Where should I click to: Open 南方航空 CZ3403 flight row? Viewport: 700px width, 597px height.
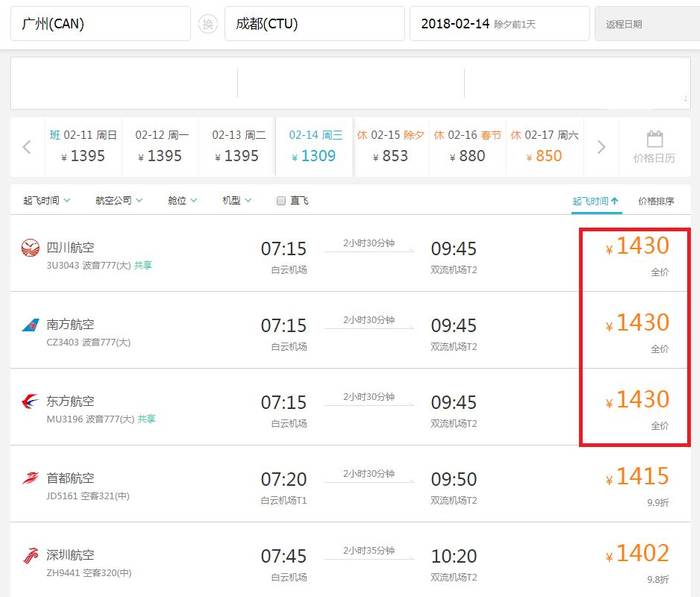[350, 330]
